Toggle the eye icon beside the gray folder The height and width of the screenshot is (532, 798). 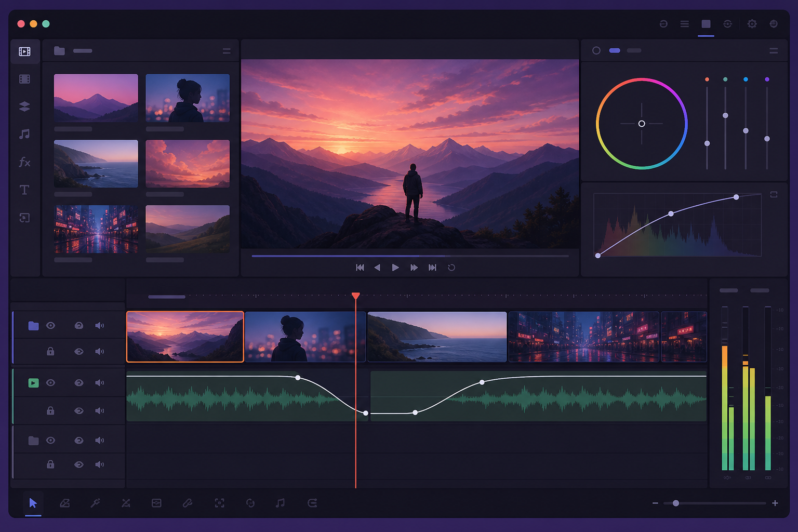tap(50, 441)
